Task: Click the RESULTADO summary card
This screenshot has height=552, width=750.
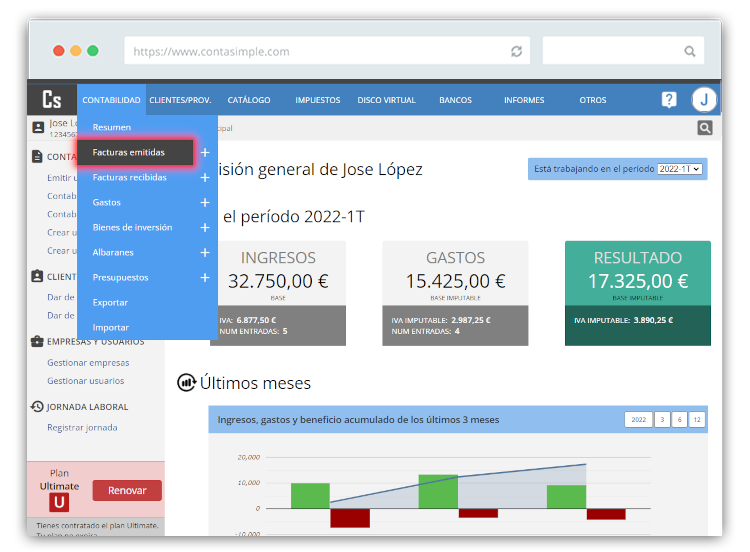Action: 638,293
